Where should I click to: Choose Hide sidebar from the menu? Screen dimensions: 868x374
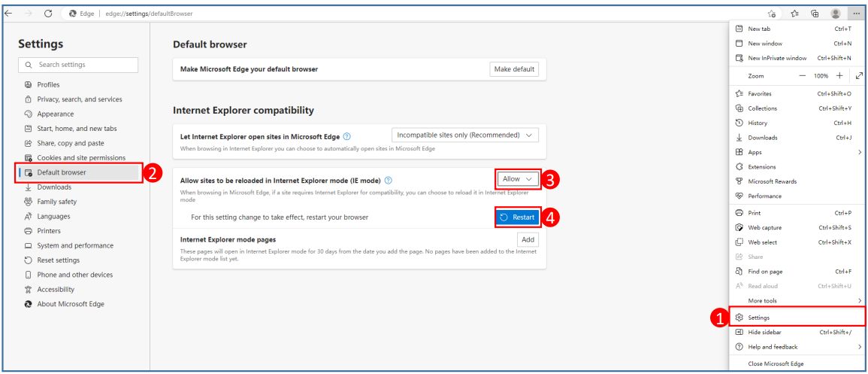(796, 332)
